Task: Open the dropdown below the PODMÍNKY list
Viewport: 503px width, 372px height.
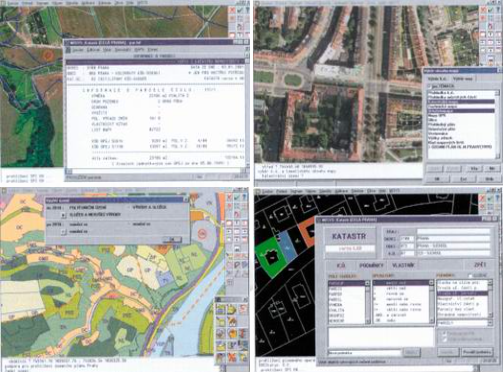Action: click(x=464, y=323)
